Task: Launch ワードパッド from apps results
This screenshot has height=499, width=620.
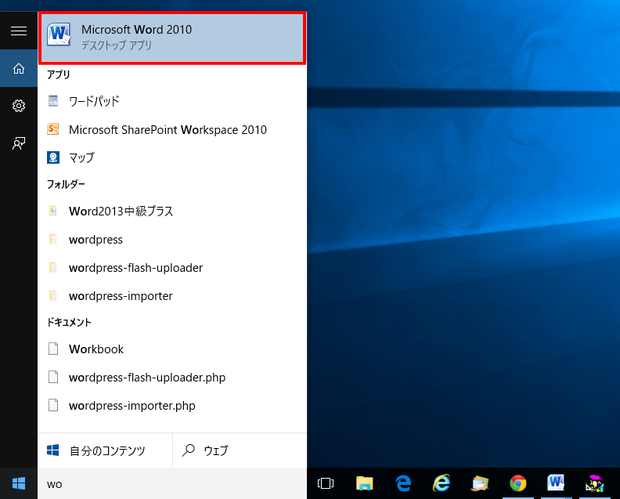Action: 172,101
